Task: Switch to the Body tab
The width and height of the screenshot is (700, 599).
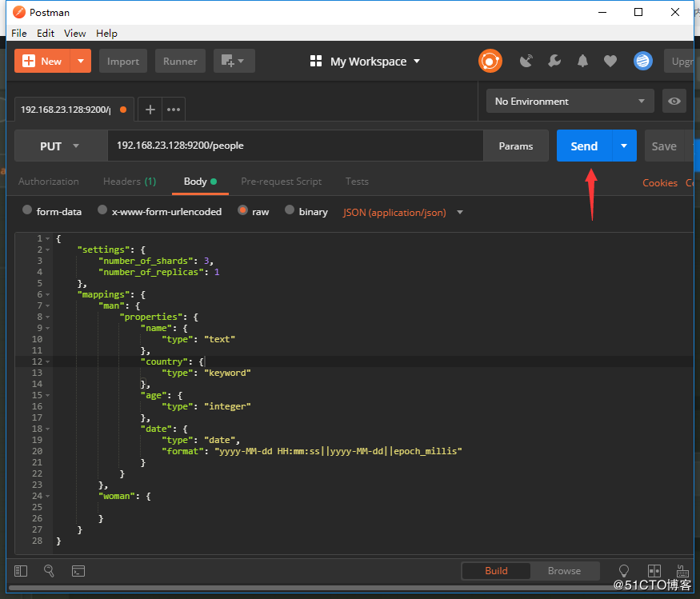Action: pos(200,182)
